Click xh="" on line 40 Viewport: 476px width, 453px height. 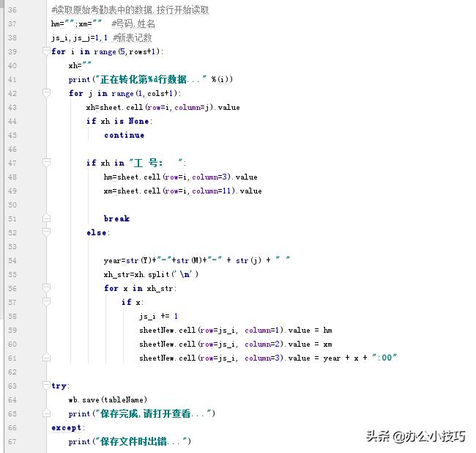tap(80, 65)
